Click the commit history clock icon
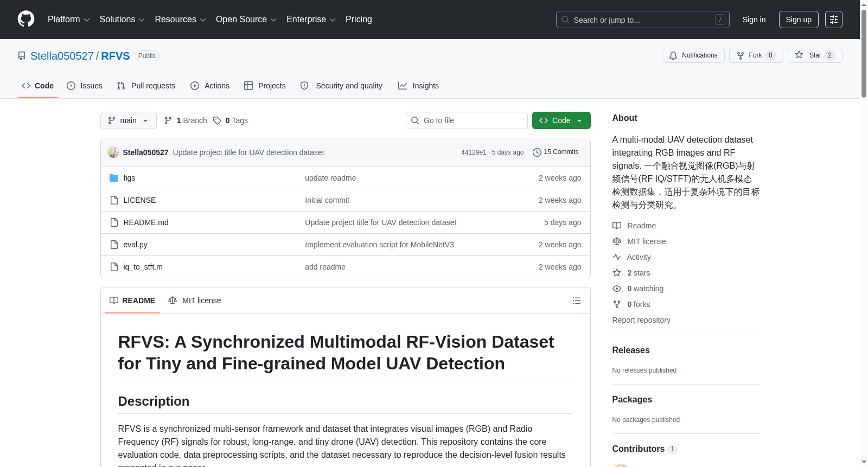The width and height of the screenshot is (868, 467). (537, 152)
